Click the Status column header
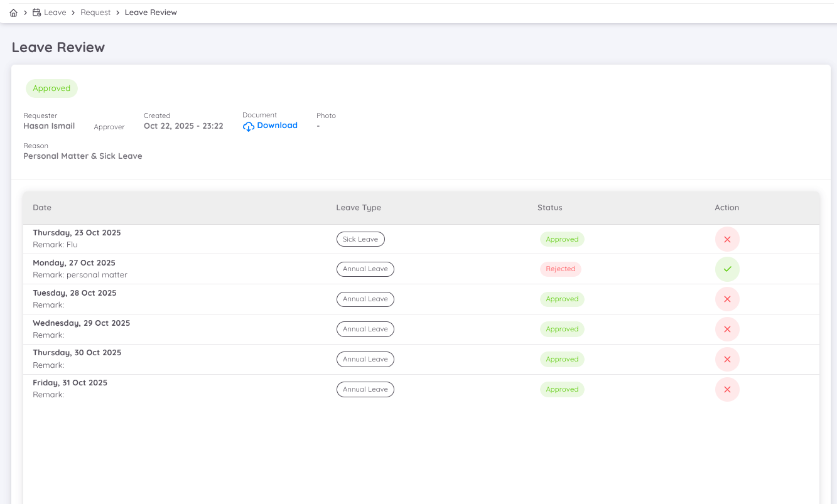Viewport: 837px width, 504px height. [549, 208]
